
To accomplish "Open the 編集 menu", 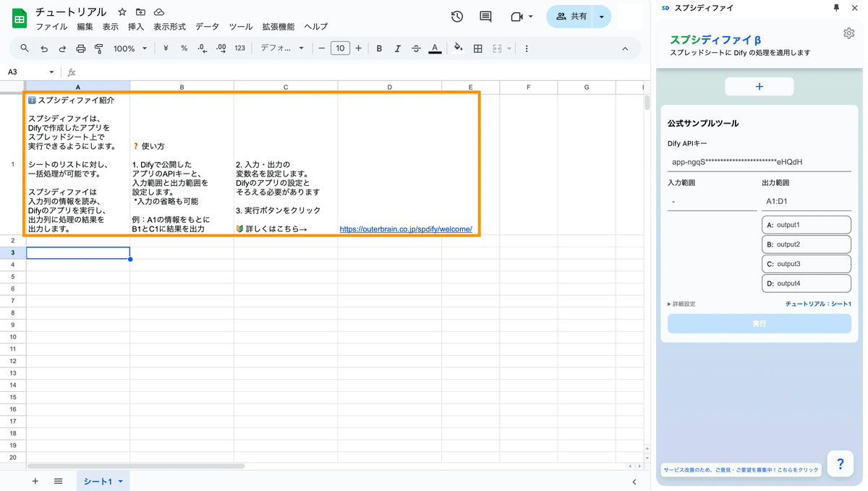I will 85,27.
